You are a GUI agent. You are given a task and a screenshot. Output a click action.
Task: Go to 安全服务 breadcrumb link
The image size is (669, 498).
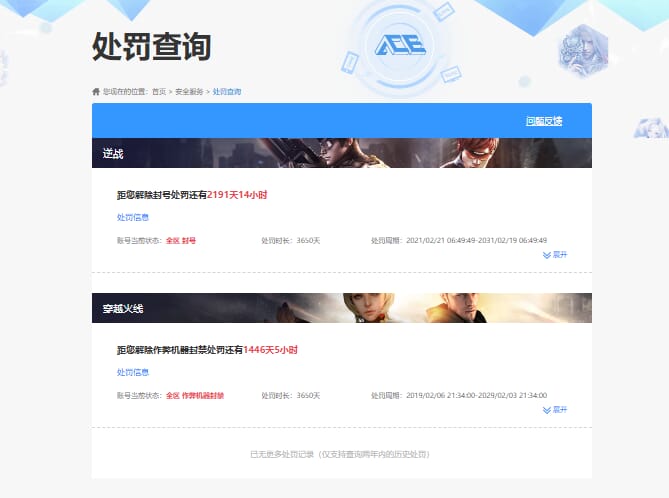click(x=189, y=91)
